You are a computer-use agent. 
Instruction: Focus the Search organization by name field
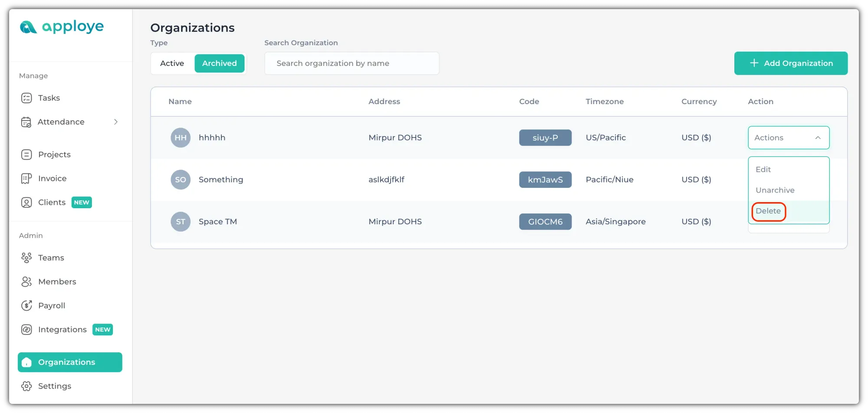click(352, 63)
